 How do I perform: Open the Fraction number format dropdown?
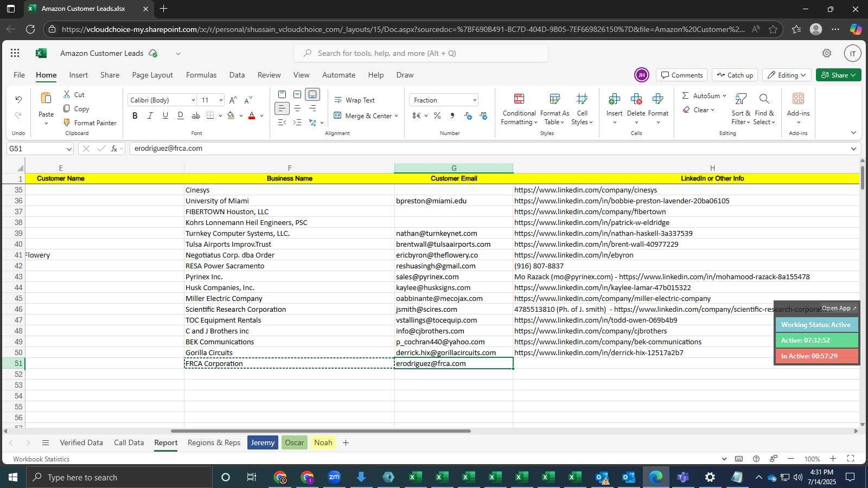pyautogui.click(x=475, y=100)
